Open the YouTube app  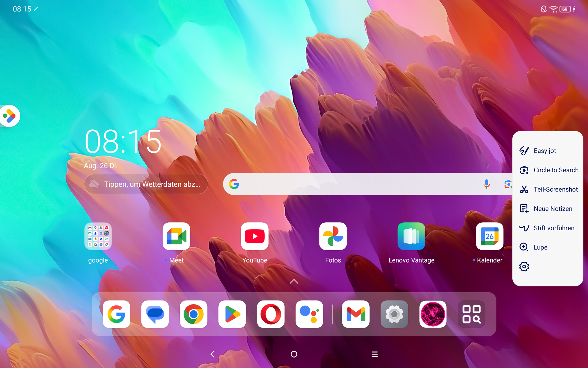tap(254, 236)
